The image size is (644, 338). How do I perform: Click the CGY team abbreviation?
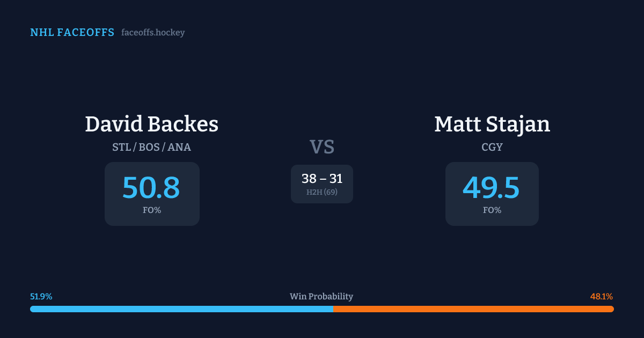click(492, 147)
